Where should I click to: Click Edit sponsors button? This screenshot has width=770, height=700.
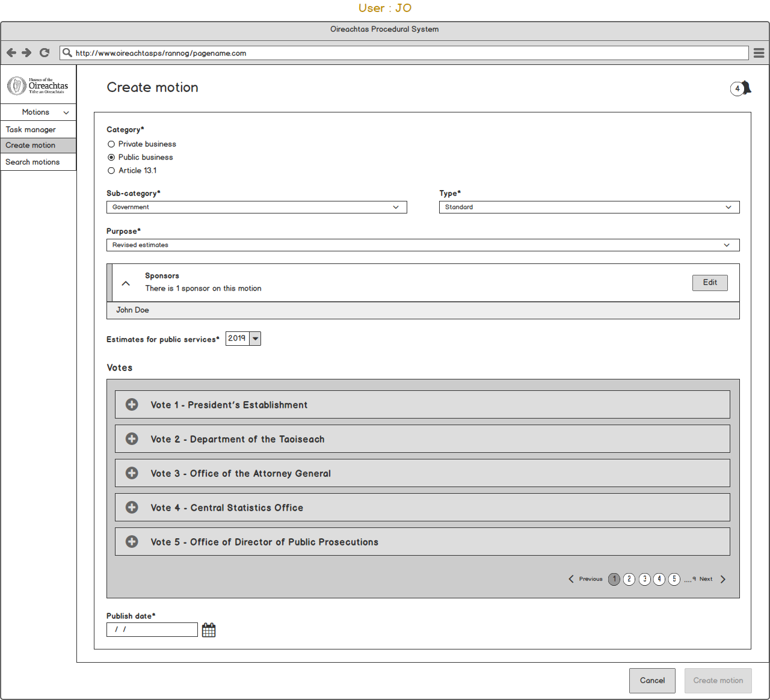710,283
